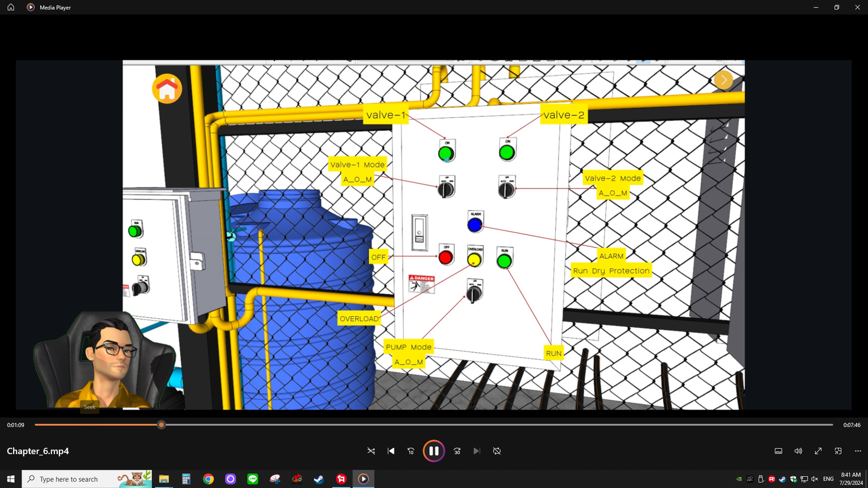Open Google Chrome from taskbar

209,479
